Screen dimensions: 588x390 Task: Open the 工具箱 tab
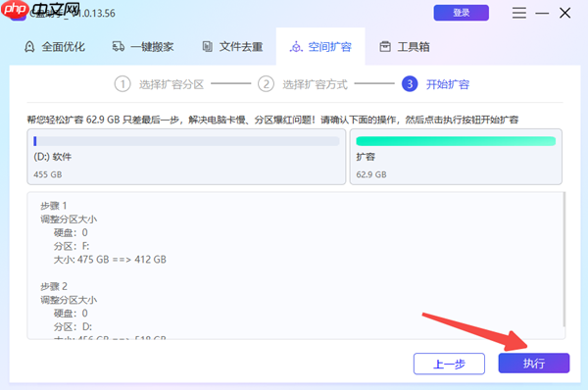pos(405,47)
